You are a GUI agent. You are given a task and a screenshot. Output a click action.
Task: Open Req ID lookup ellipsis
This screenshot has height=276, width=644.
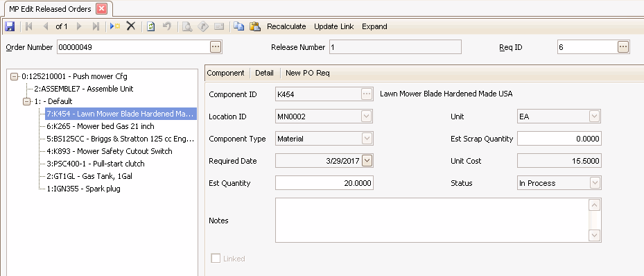623,47
